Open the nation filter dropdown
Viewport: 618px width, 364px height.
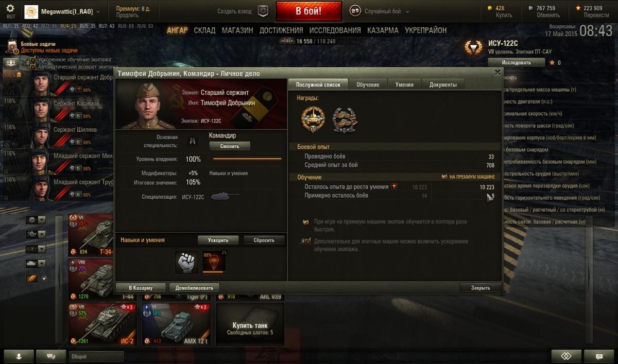pos(36,220)
